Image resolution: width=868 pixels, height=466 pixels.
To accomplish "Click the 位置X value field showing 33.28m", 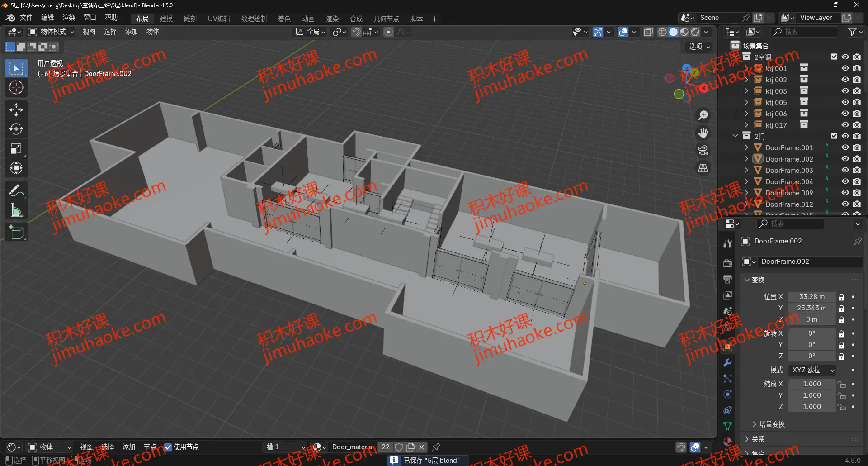I will click(811, 296).
